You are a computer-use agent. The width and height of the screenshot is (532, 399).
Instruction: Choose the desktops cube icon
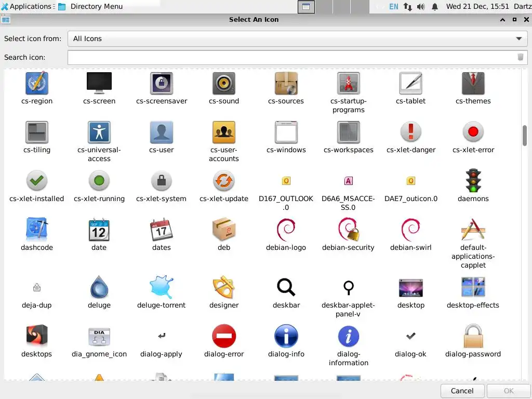[37, 336]
